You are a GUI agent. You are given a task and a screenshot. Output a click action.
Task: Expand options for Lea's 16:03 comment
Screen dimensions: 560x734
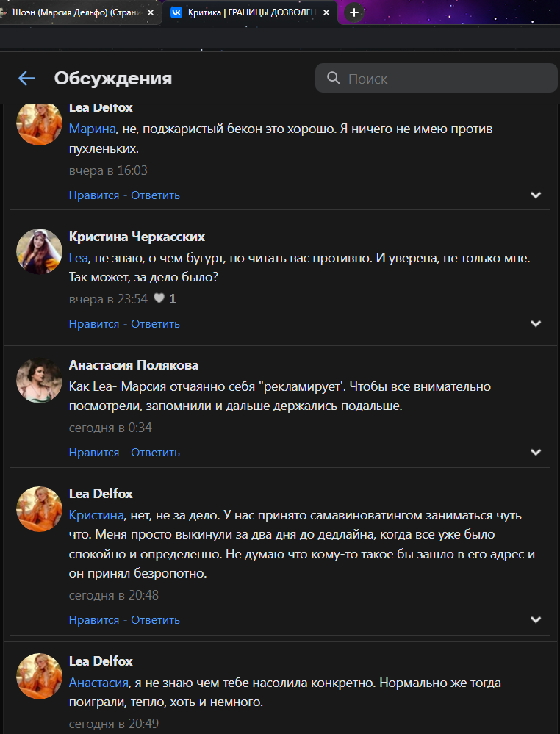click(536, 195)
